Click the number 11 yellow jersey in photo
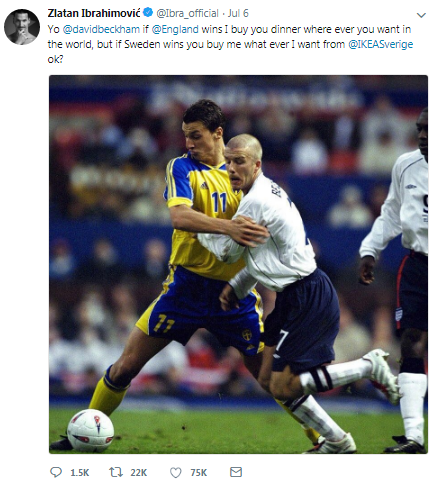 (203, 213)
